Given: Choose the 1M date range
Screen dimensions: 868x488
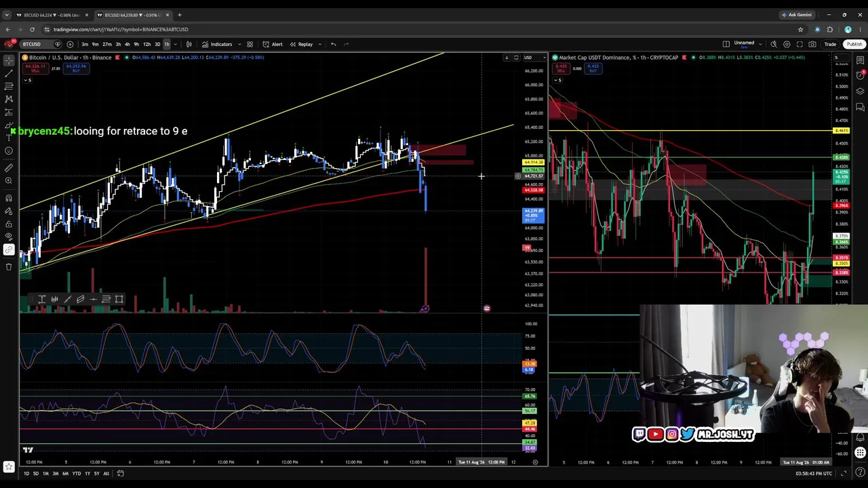Looking at the screenshot, I should 45,473.
